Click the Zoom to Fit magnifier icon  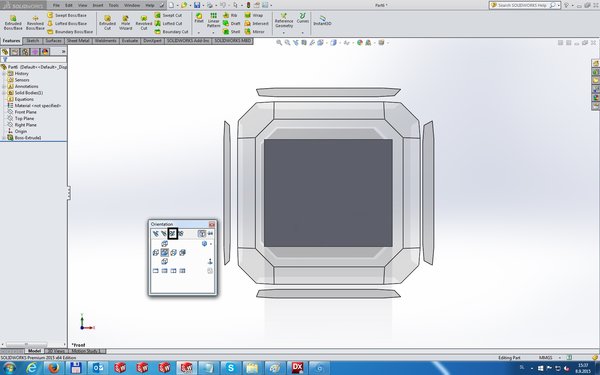tap(279, 43)
